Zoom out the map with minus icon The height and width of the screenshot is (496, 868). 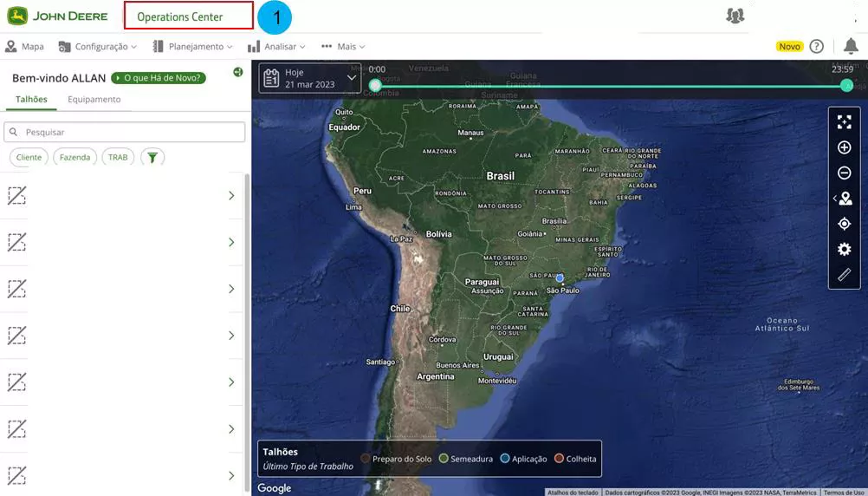pos(845,173)
